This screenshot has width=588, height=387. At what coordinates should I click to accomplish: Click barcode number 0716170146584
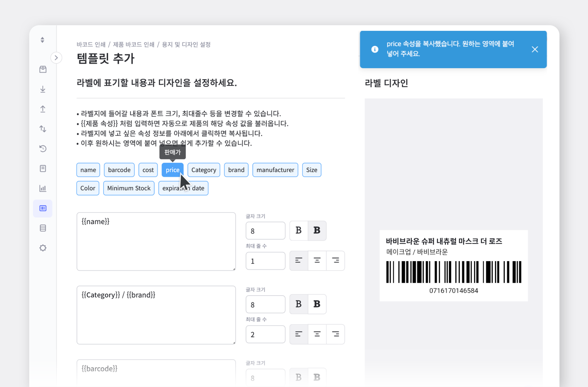coord(454,291)
